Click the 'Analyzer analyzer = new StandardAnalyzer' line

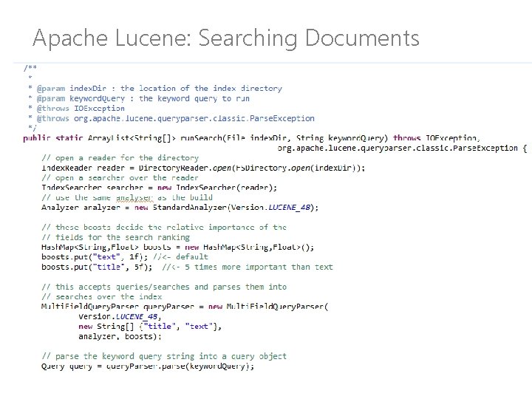click(x=180, y=208)
